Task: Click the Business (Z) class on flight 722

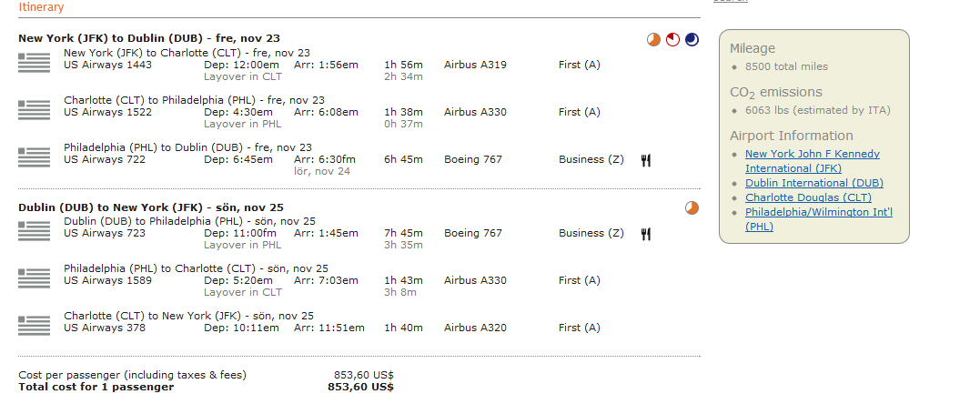Action: (591, 159)
